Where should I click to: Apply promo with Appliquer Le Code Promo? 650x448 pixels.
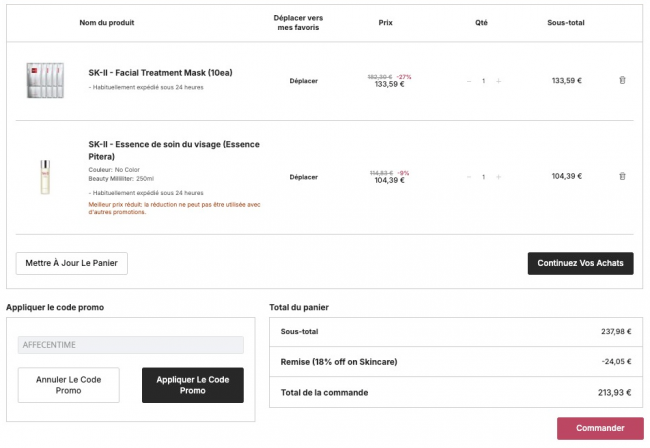click(193, 385)
